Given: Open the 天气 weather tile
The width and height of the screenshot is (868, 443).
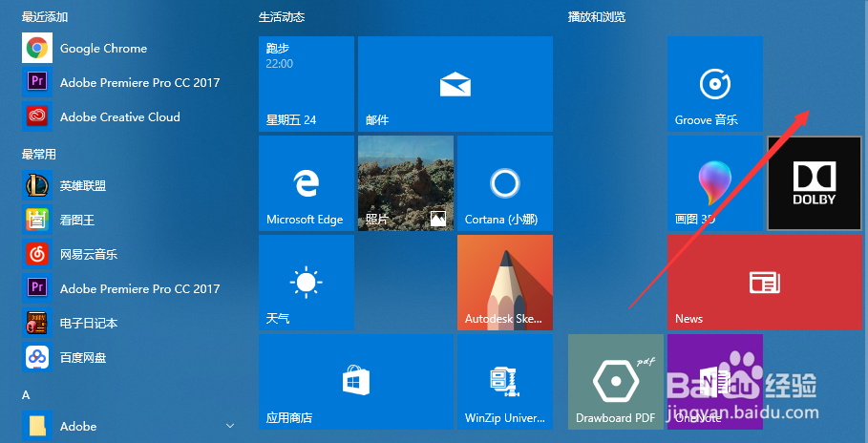Looking at the screenshot, I should tap(307, 283).
